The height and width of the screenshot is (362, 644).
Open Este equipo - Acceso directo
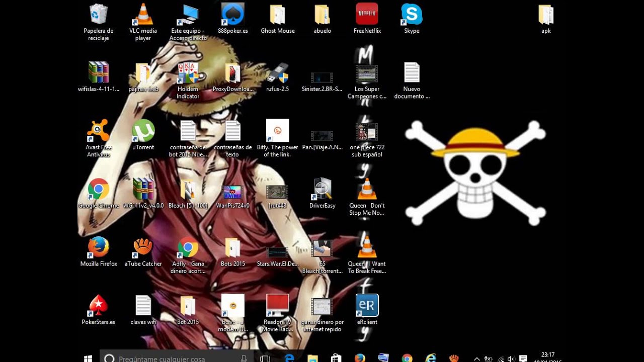[x=188, y=22]
